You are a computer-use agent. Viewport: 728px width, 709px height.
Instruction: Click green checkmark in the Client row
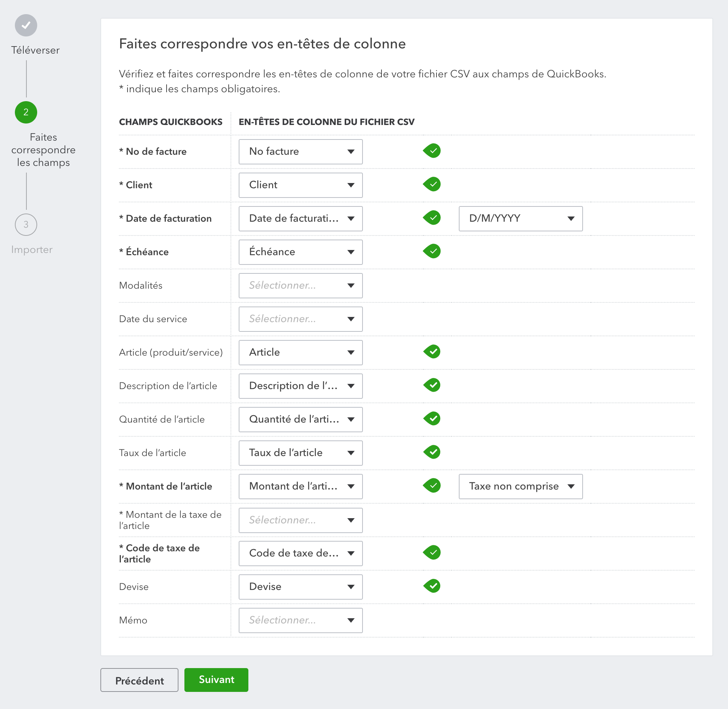[432, 185]
